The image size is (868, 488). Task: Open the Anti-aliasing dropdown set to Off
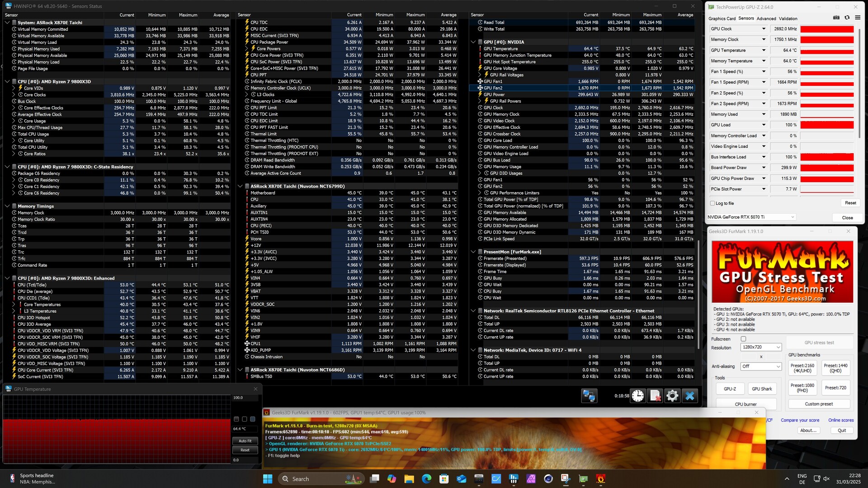tap(761, 366)
